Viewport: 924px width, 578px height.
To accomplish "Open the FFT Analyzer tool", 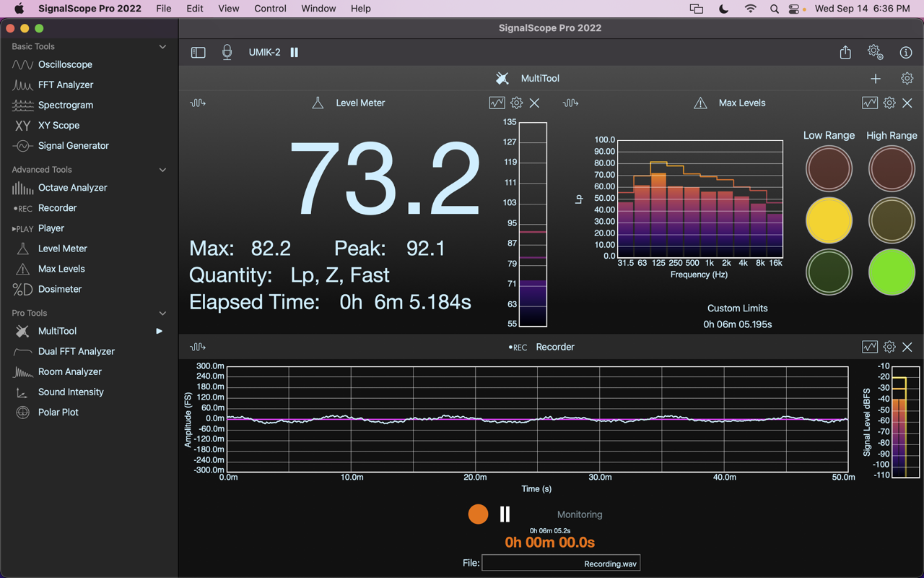I will click(66, 85).
